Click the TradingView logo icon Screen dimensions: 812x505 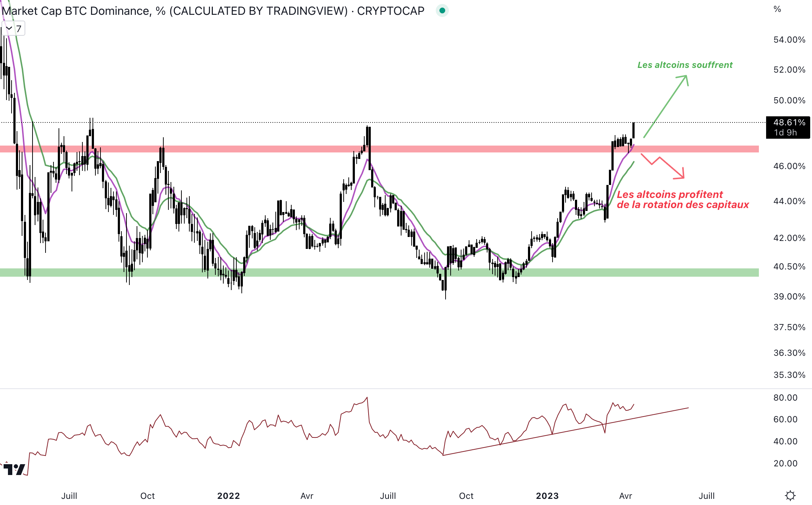click(14, 469)
